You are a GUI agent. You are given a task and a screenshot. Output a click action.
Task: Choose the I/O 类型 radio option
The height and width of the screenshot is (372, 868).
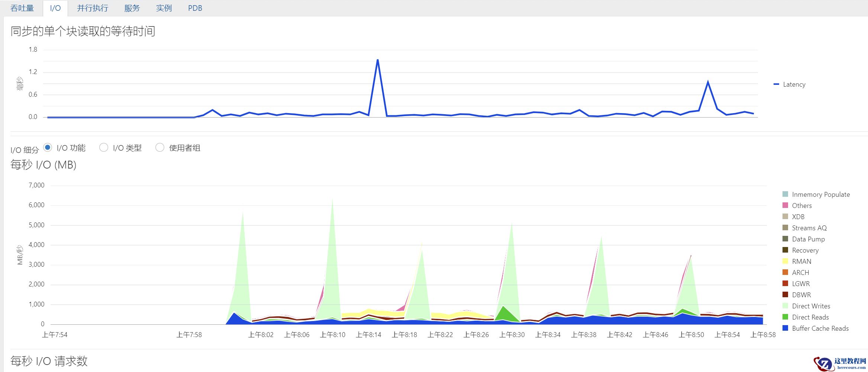click(x=104, y=148)
